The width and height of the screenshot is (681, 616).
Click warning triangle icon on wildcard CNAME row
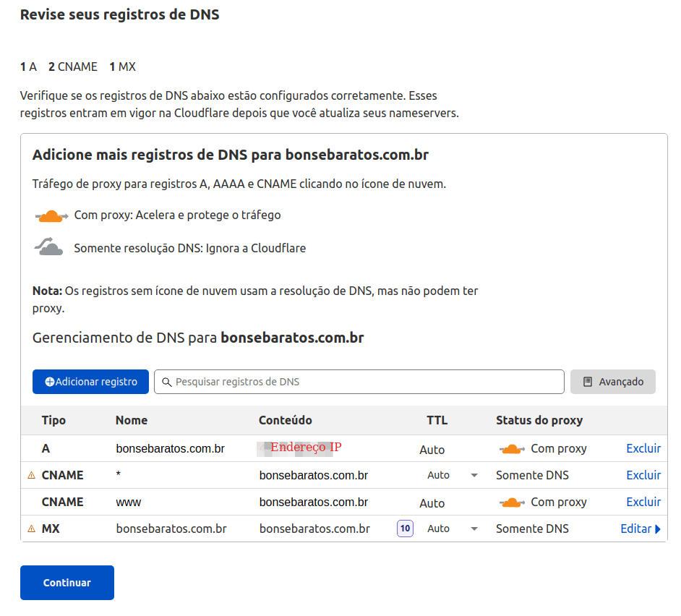(31, 475)
